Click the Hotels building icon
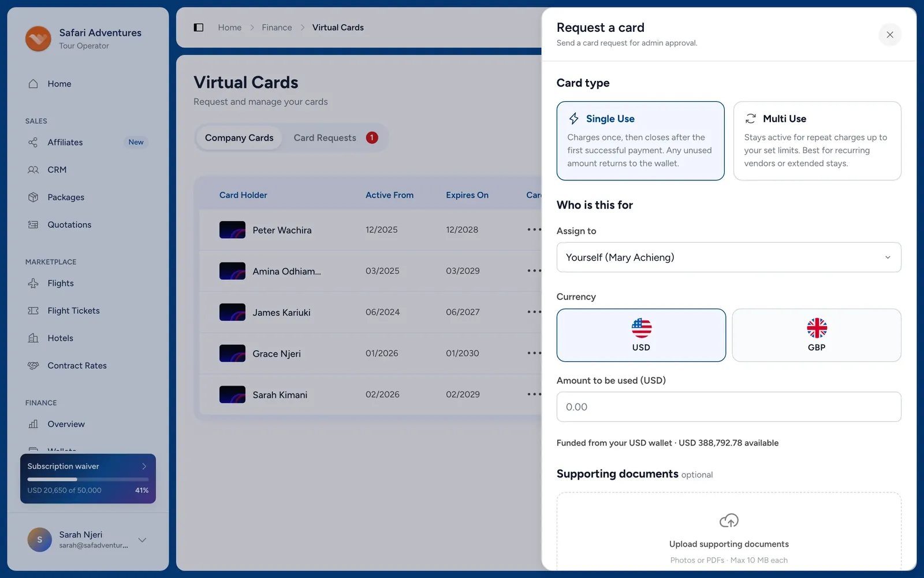This screenshot has width=924, height=578. pyautogui.click(x=33, y=338)
